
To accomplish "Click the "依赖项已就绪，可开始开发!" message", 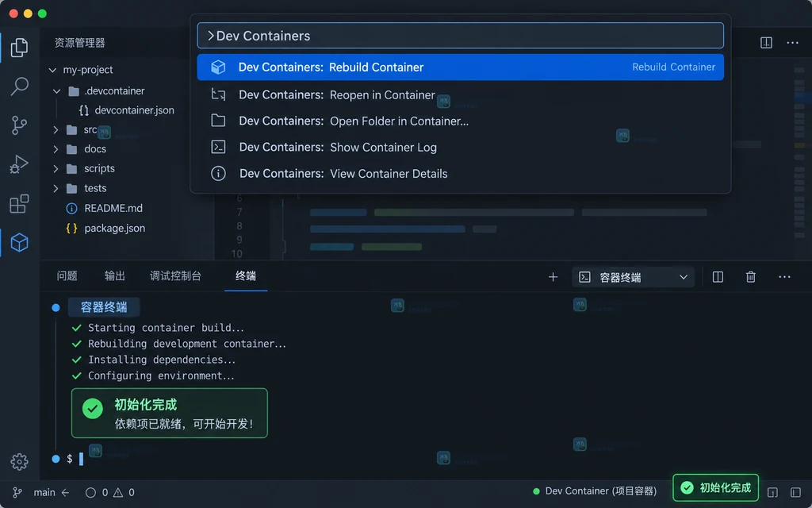I will (x=184, y=424).
